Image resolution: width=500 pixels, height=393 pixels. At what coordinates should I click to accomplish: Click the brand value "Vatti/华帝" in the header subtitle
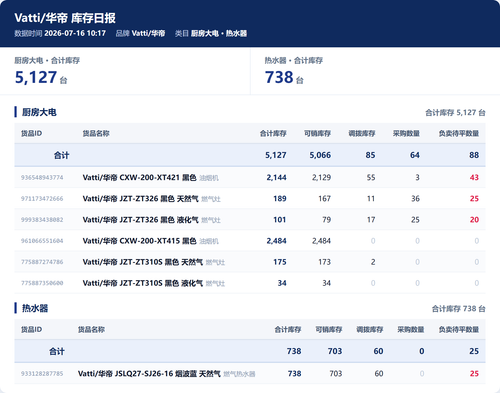[x=148, y=33]
